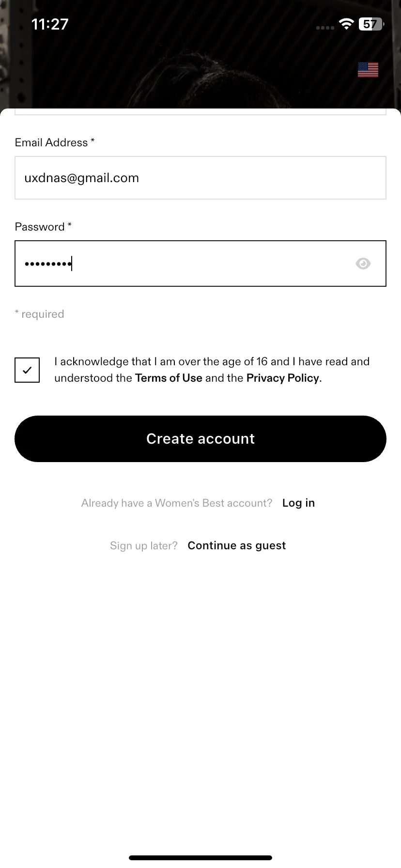
Task: Tap the 11:27 clock in status bar
Action: tap(50, 24)
